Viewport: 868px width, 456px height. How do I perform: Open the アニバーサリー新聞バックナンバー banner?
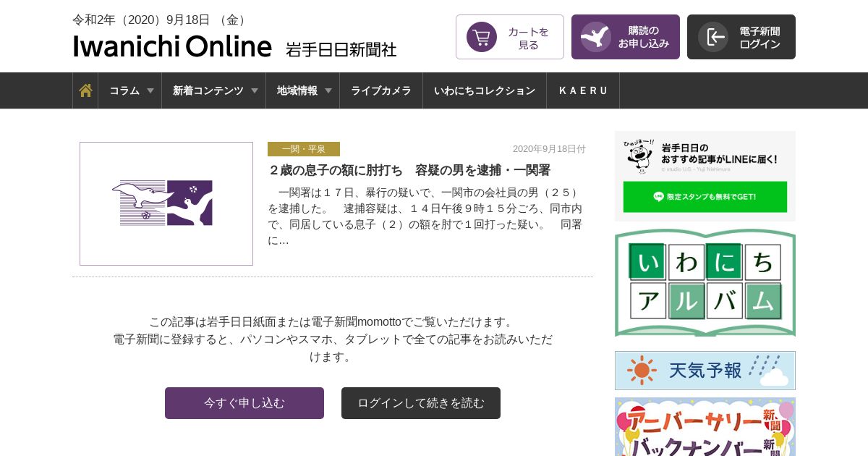(x=705, y=427)
